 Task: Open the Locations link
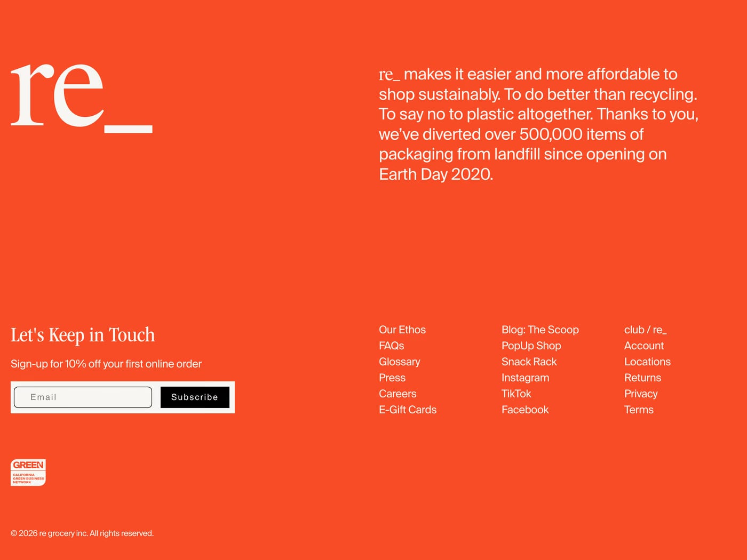[648, 362]
